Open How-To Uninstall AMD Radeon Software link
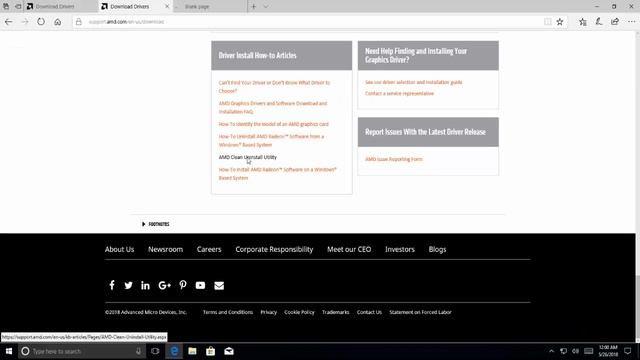This screenshot has width=640, height=360. (x=271, y=140)
